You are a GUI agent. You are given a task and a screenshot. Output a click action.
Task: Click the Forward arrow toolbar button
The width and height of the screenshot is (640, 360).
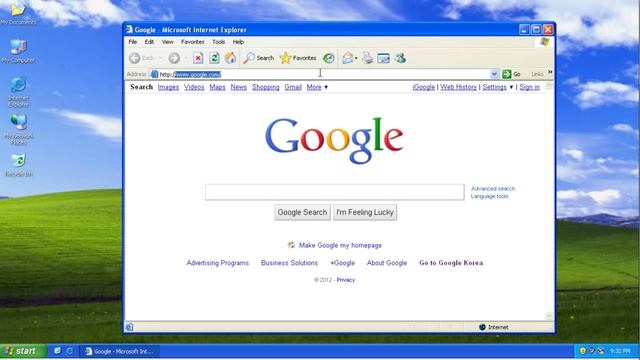pos(174,58)
